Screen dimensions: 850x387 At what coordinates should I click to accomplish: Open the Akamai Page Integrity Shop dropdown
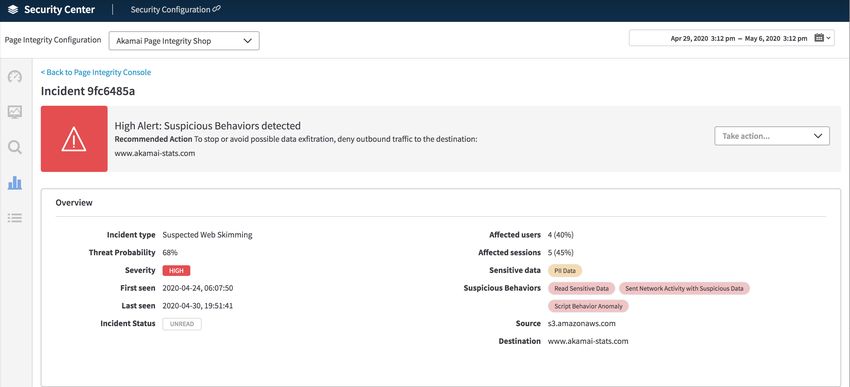[184, 41]
